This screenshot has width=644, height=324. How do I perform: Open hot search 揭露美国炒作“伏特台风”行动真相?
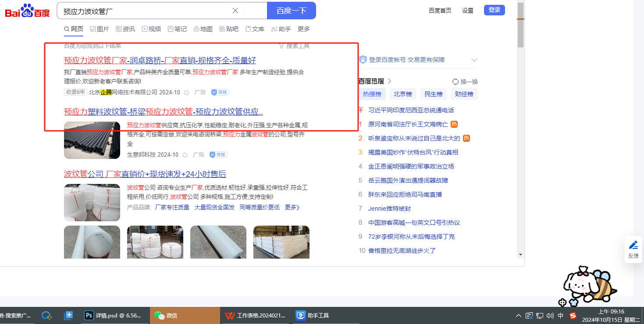413,152
